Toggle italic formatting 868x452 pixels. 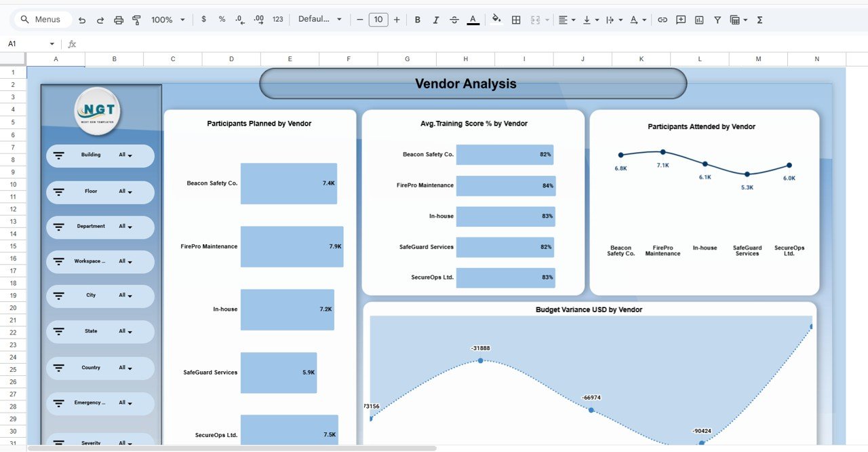tap(435, 20)
